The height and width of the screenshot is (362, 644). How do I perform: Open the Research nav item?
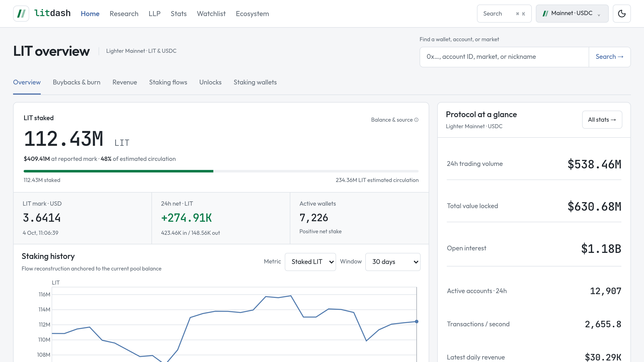[x=124, y=14]
